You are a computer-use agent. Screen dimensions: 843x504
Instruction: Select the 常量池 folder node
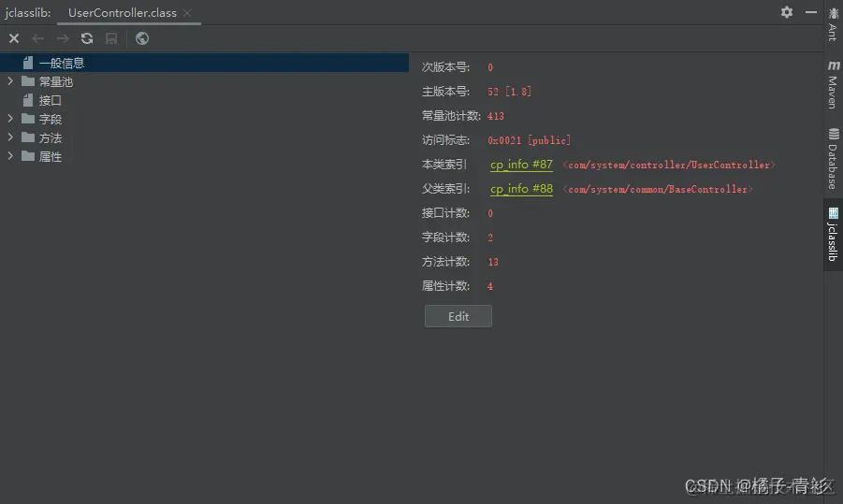tap(55, 81)
